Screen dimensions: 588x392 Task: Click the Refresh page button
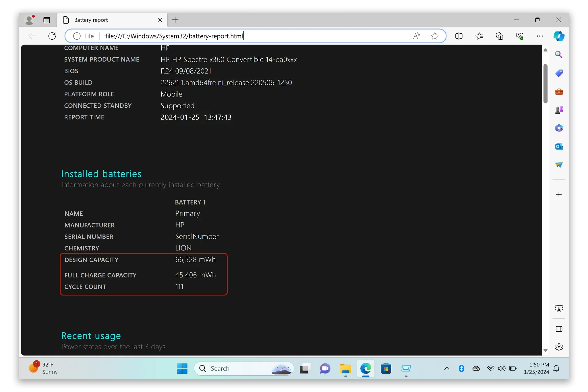52,36
